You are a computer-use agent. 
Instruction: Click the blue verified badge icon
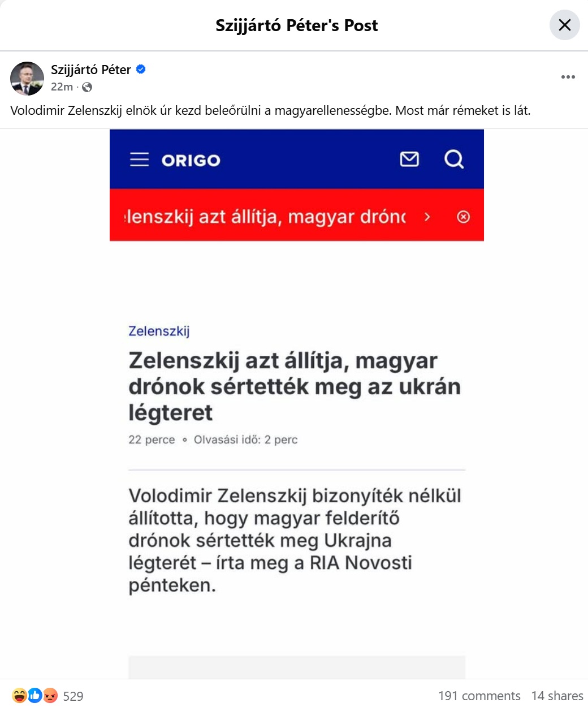coord(141,70)
